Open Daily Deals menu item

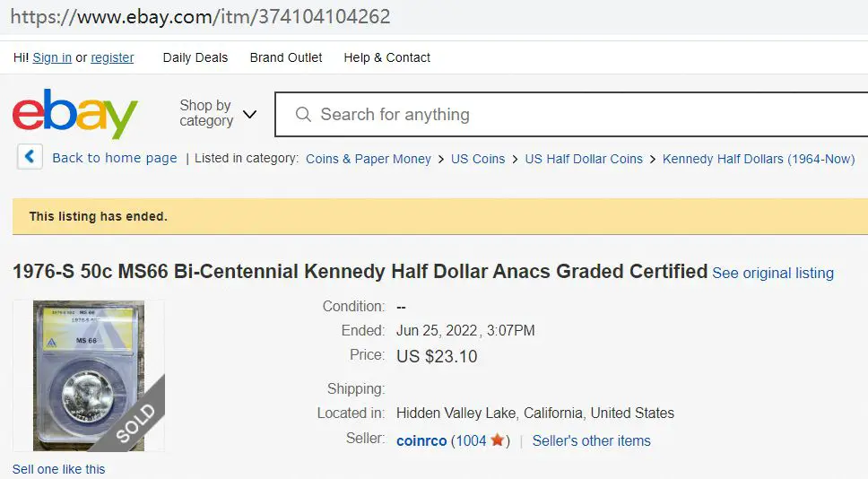[195, 57]
